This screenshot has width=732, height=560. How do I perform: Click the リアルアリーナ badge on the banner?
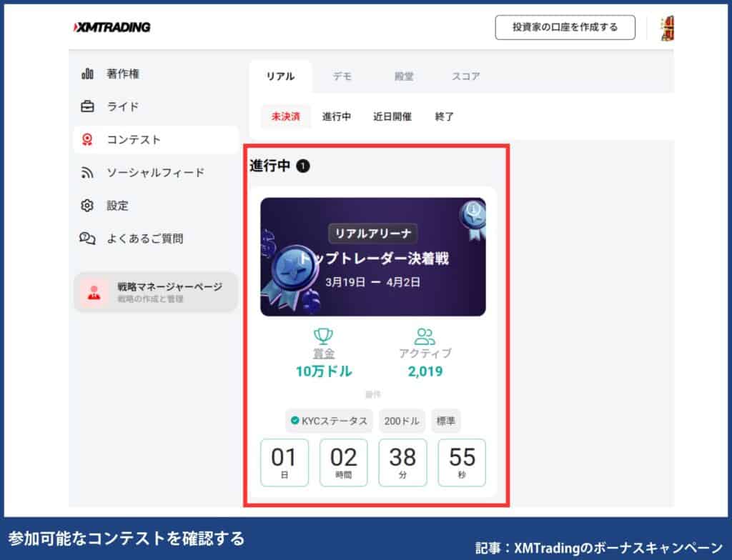[x=373, y=234]
